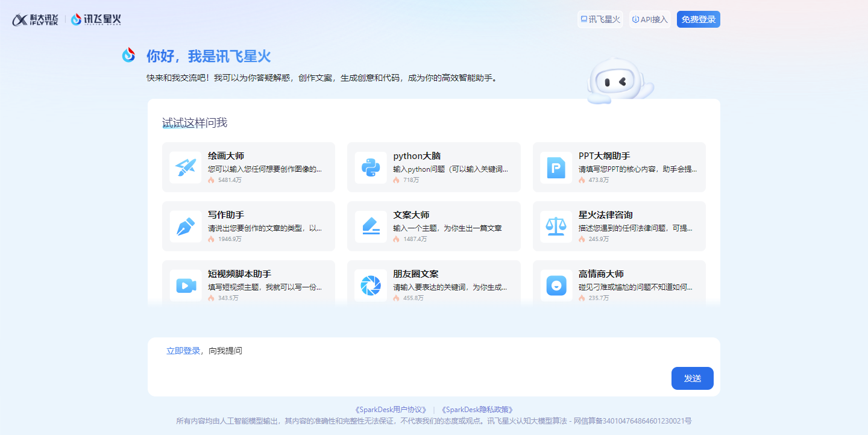Click the 高情商大师 card title

click(x=601, y=274)
